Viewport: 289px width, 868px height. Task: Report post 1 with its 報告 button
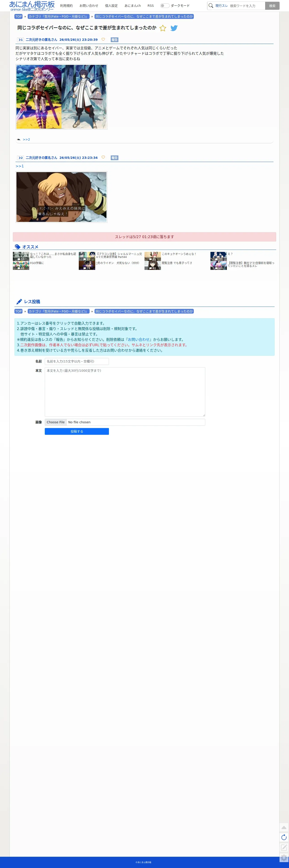[115, 40]
